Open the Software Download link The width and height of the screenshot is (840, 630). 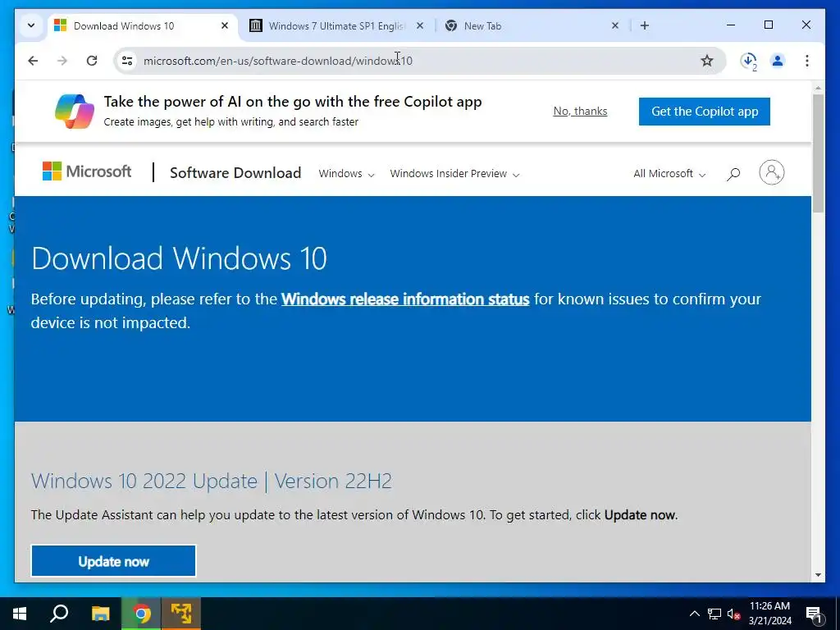235,172
